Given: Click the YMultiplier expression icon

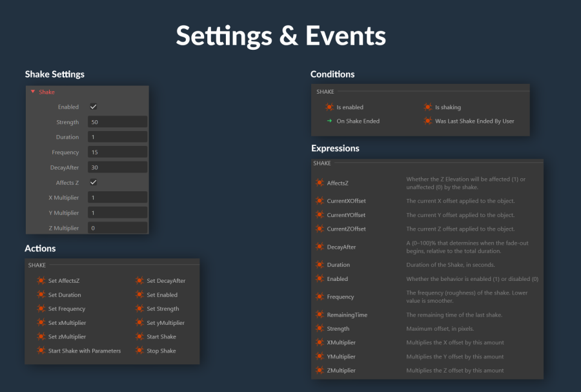Looking at the screenshot, I should click(320, 356).
